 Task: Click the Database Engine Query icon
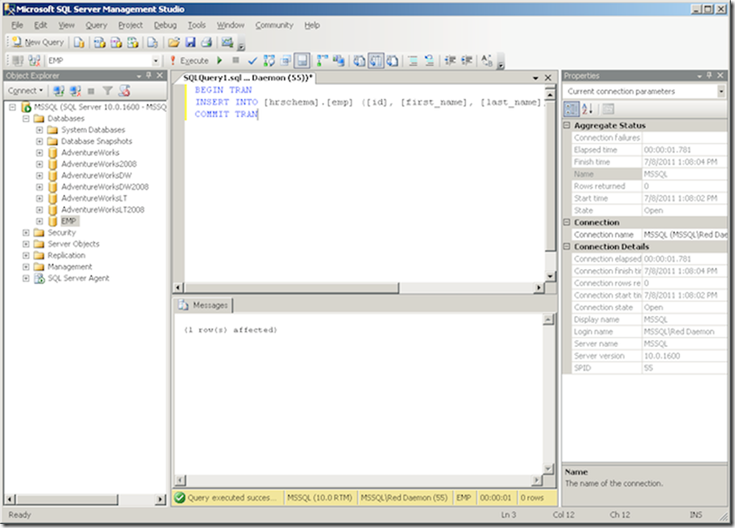pos(79,43)
